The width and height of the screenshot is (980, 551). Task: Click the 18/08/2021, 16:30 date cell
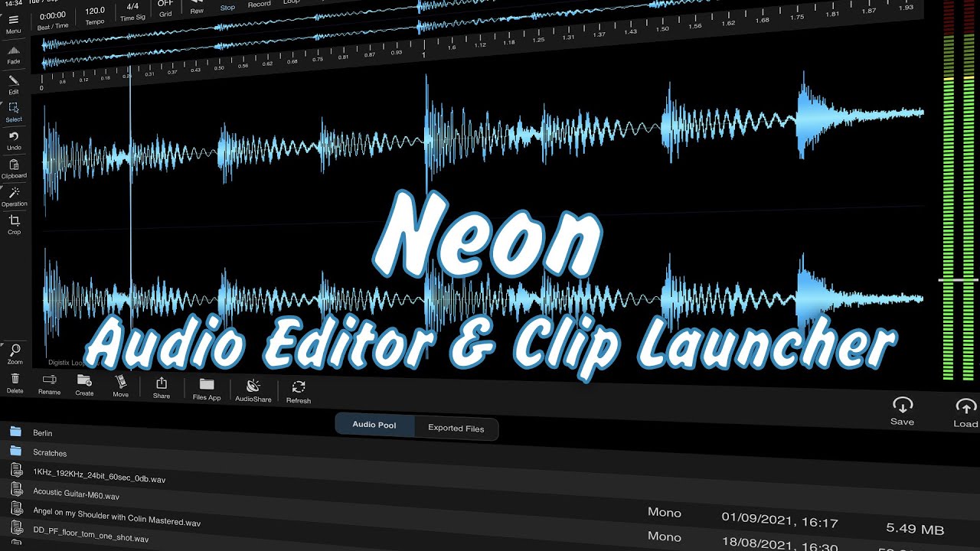(x=779, y=543)
